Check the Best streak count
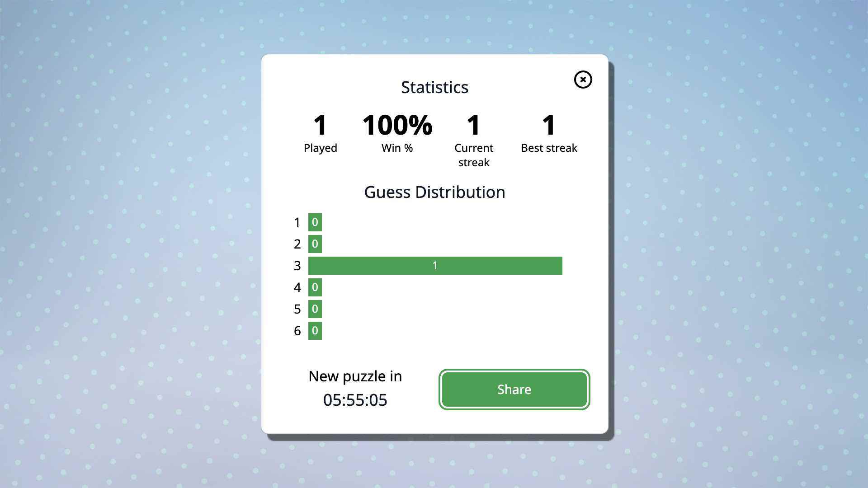Viewport: 868px width, 488px height. (x=548, y=124)
